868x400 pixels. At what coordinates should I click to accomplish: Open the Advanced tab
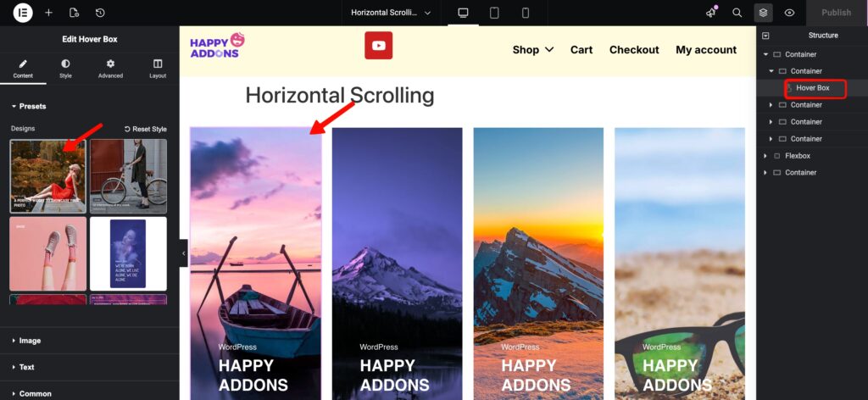(110, 69)
